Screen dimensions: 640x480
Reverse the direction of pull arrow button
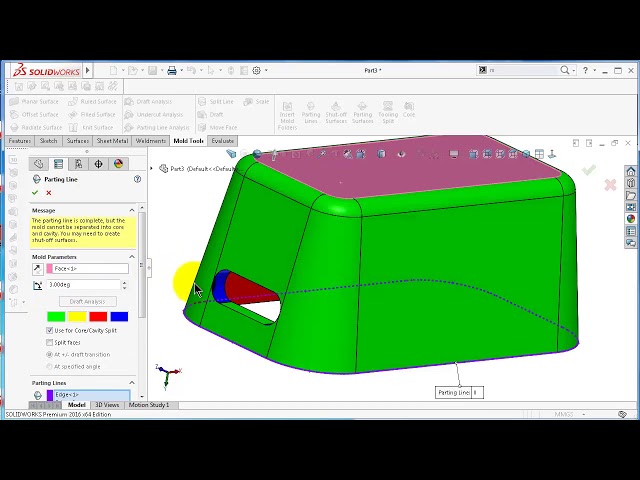38,269
